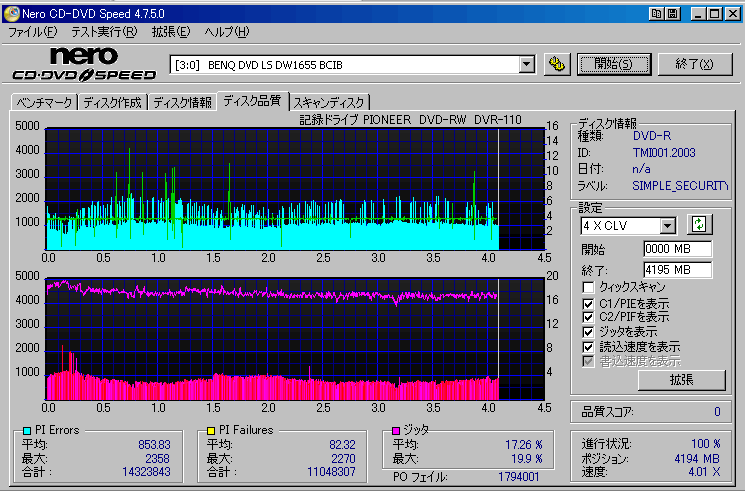
Task: Click PI Errors average value 853.83
Action: [154, 445]
